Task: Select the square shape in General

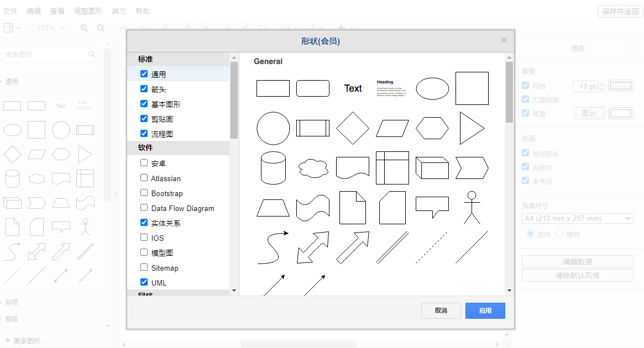Action: [472, 88]
